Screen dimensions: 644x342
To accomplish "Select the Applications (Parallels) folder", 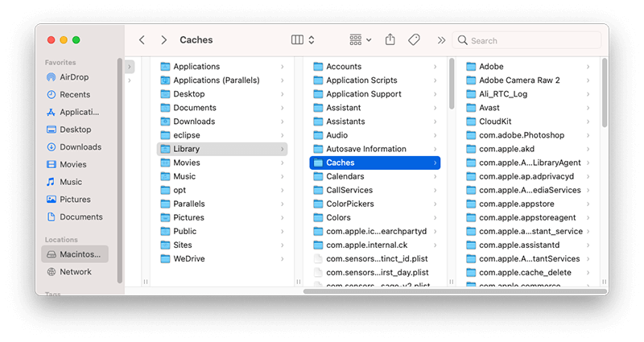I will click(222, 80).
